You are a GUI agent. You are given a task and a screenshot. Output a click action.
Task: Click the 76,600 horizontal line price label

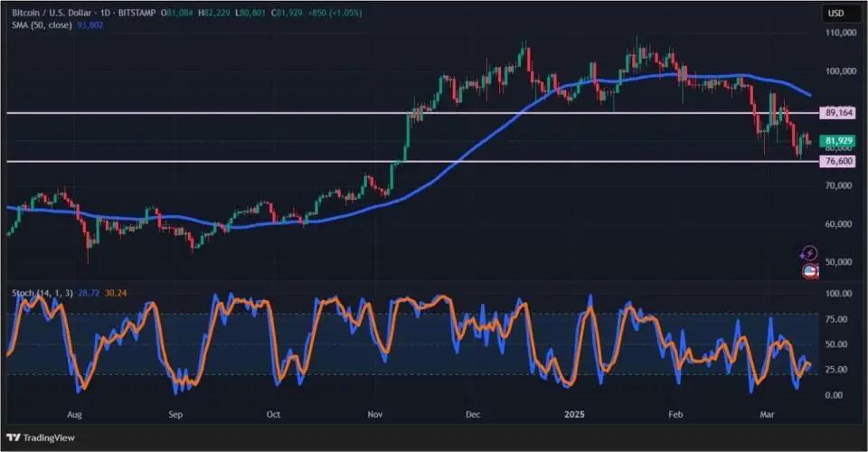838,161
